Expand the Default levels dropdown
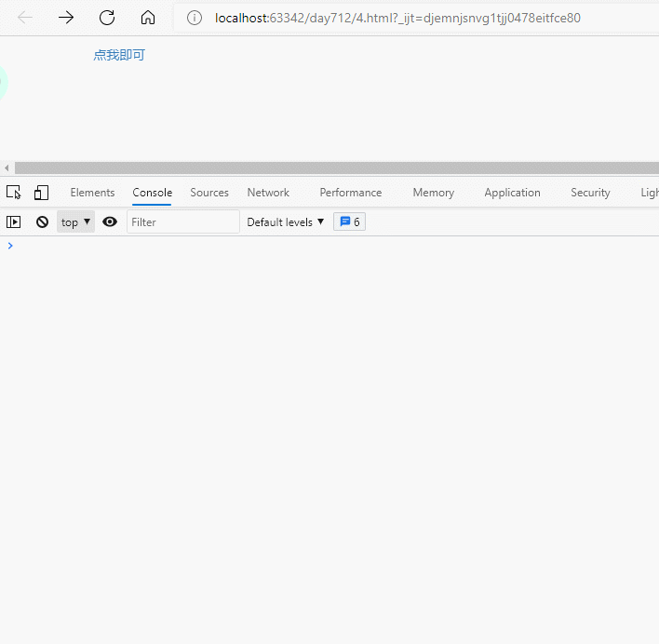 click(x=286, y=221)
